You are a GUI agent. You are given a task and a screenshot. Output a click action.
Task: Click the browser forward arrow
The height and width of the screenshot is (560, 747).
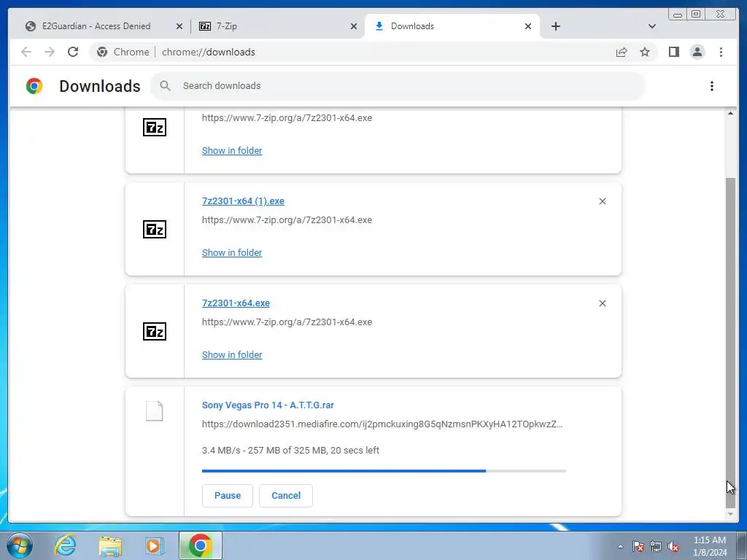pos(50,52)
